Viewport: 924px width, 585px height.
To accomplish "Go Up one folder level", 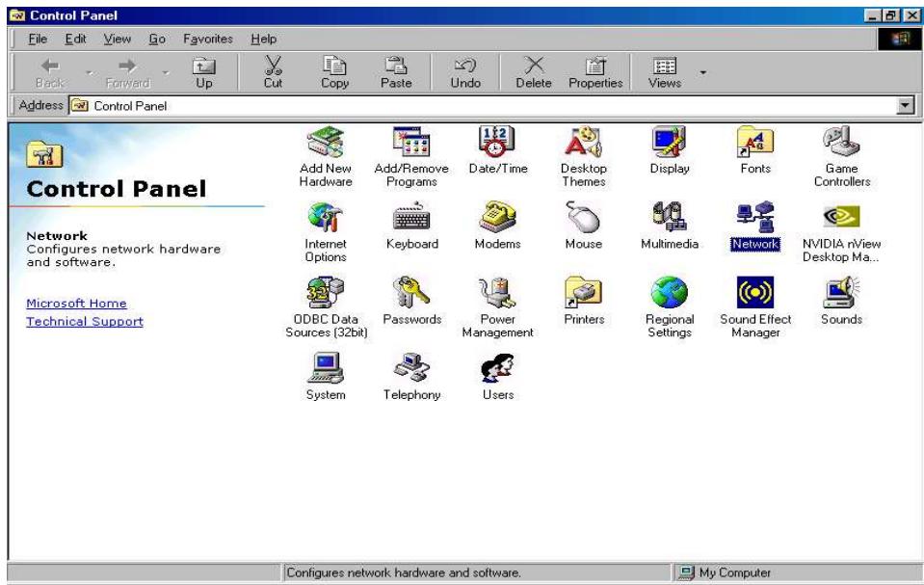I will (x=204, y=72).
